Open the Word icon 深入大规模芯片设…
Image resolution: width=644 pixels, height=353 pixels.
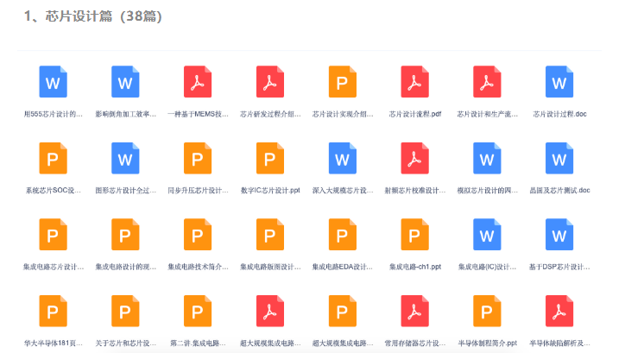pos(343,159)
